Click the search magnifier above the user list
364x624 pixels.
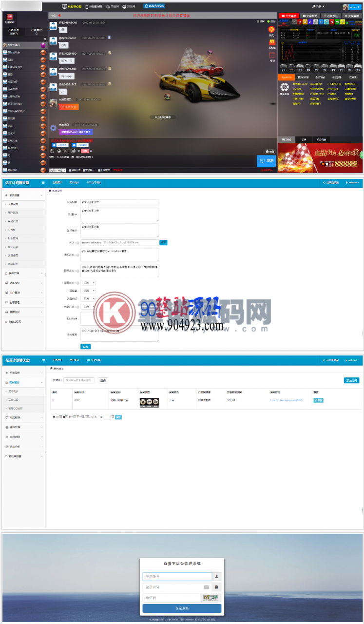pyautogui.click(x=45, y=39)
